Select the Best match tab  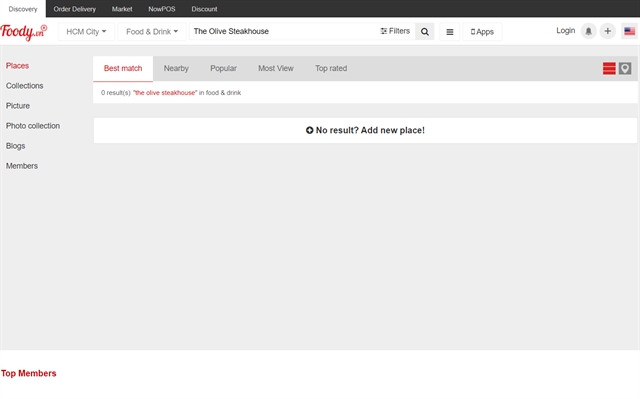[123, 69]
